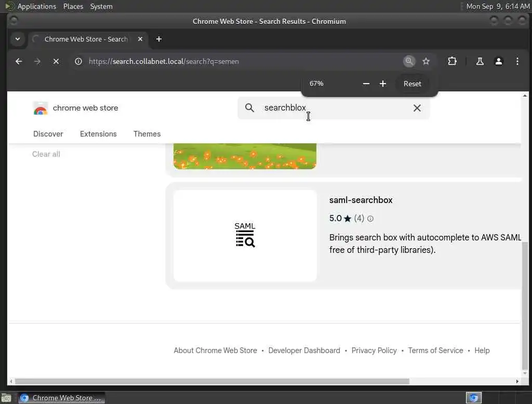Click the vertical scrollbar thumb
Viewport: 532px width, 404px height.
525,305
